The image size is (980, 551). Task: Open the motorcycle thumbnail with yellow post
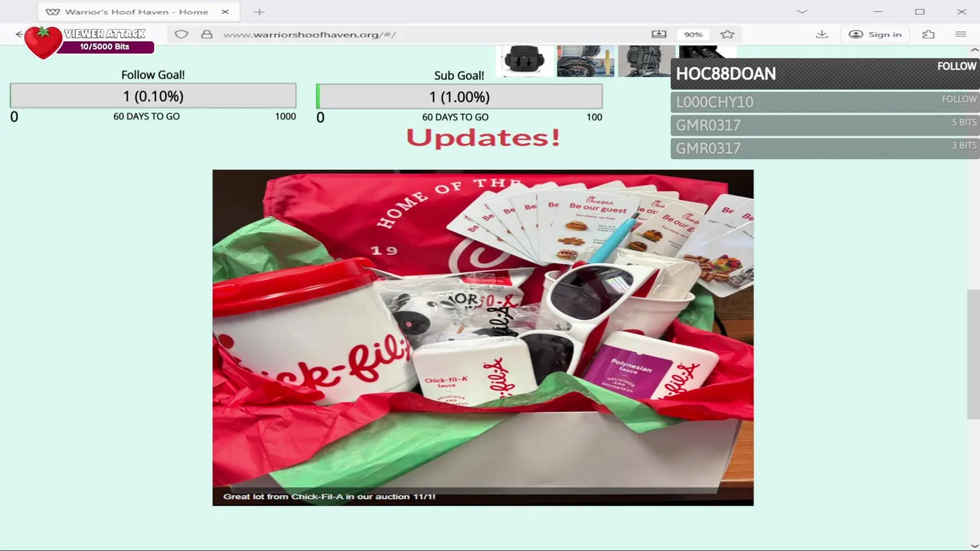[586, 61]
